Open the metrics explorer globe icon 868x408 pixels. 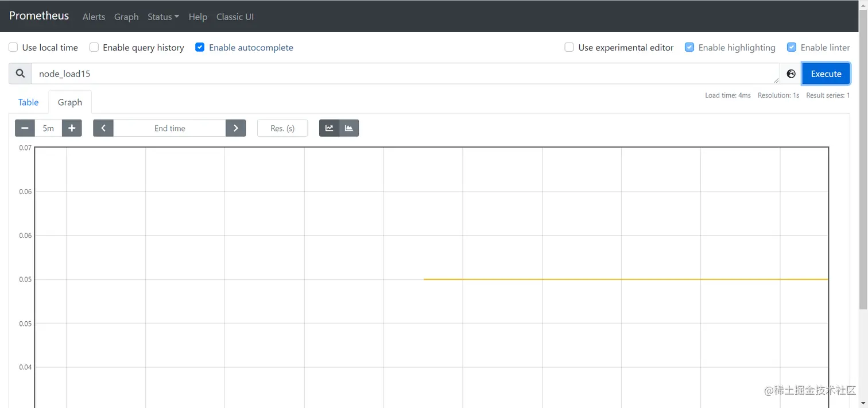point(791,74)
